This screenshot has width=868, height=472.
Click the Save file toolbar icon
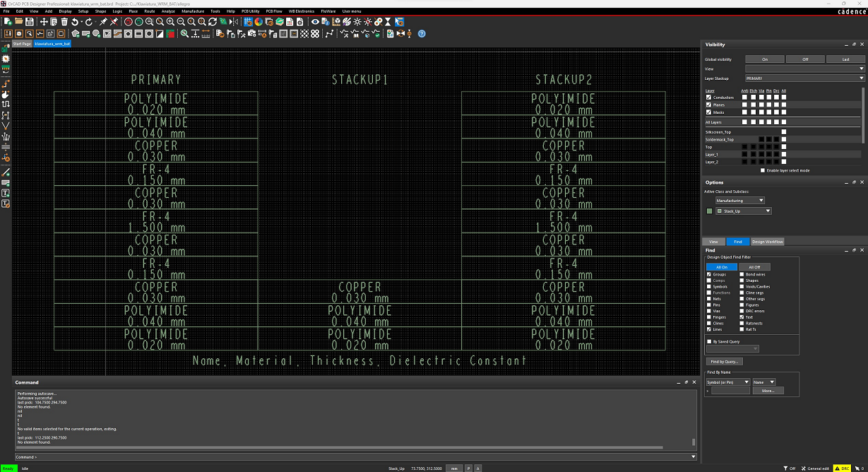[x=30, y=22]
